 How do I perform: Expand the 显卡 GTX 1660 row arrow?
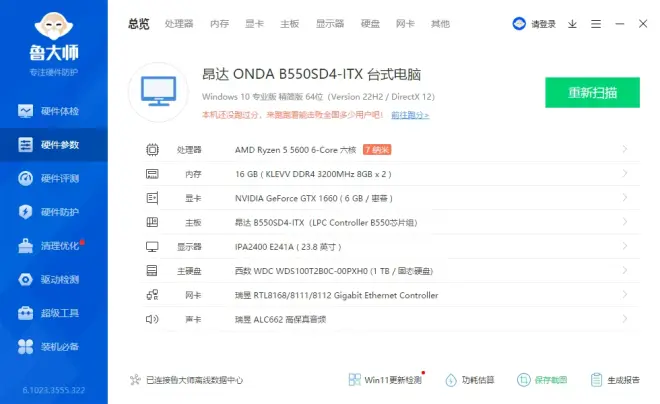point(625,198)
